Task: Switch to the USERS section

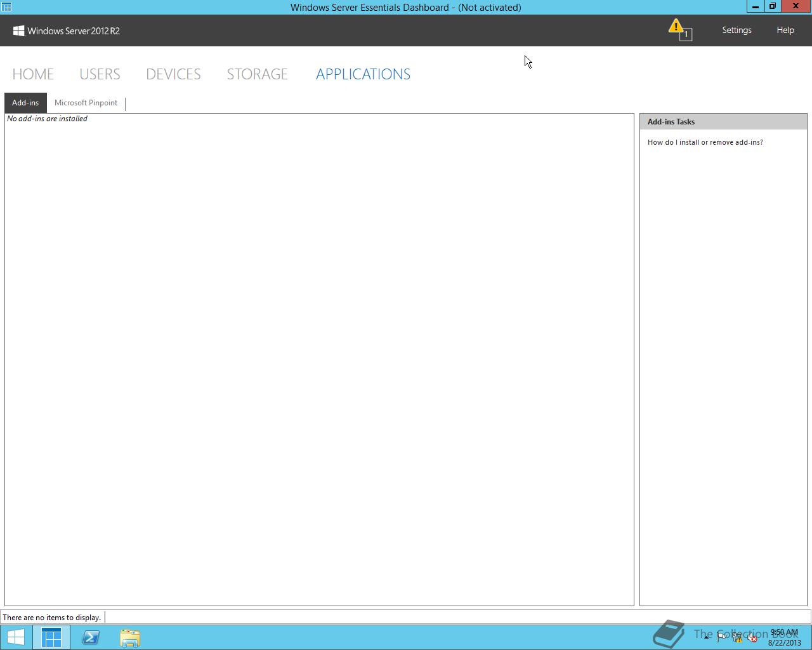Action: click(x=100, y=74)
